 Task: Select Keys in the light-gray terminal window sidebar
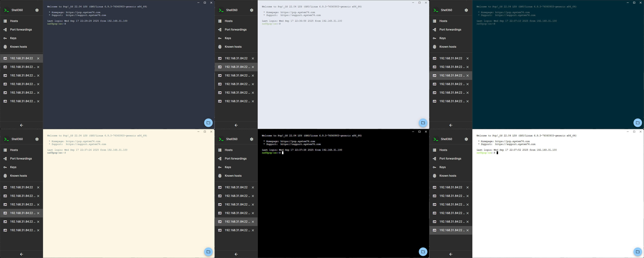click(x=228, y=38)
